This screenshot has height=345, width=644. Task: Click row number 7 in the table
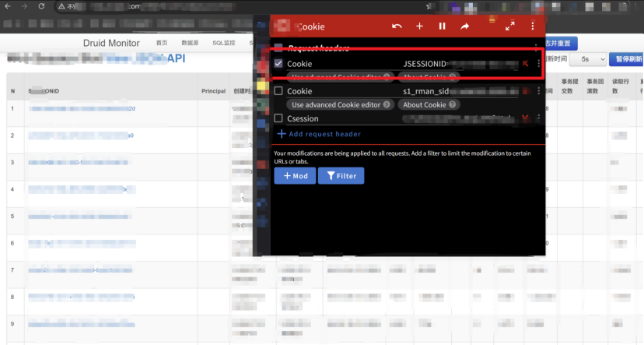click(x=12, y=269)
